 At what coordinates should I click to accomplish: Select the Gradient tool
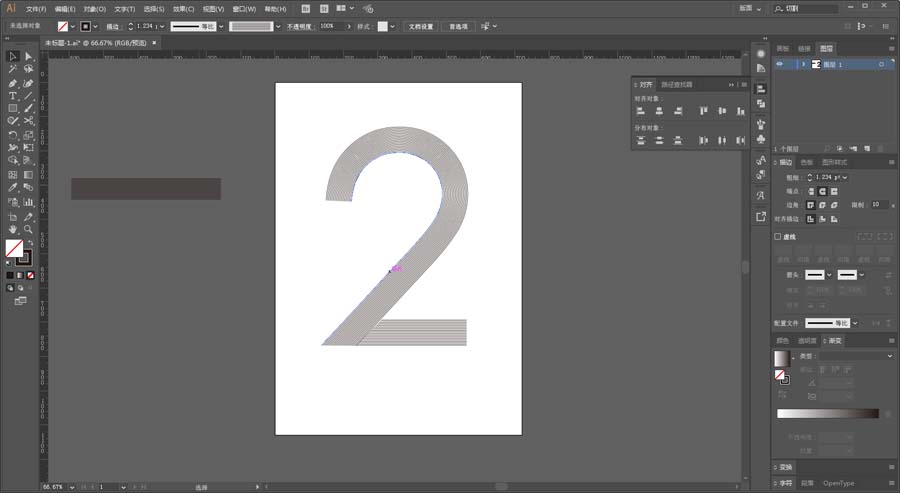tap(29, 174)
